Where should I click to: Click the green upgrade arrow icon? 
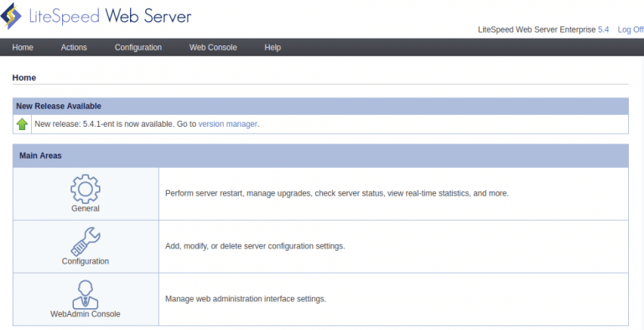coord(22,123)
